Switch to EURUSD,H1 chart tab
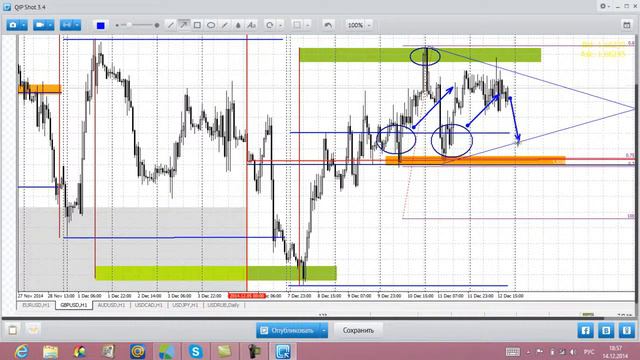Image resolution: width=640 pixels, height=360 pixels. coord(36,305)
